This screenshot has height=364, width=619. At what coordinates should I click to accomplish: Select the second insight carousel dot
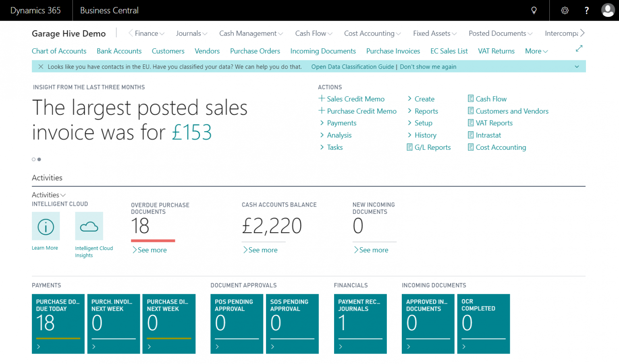click(39, 159)
